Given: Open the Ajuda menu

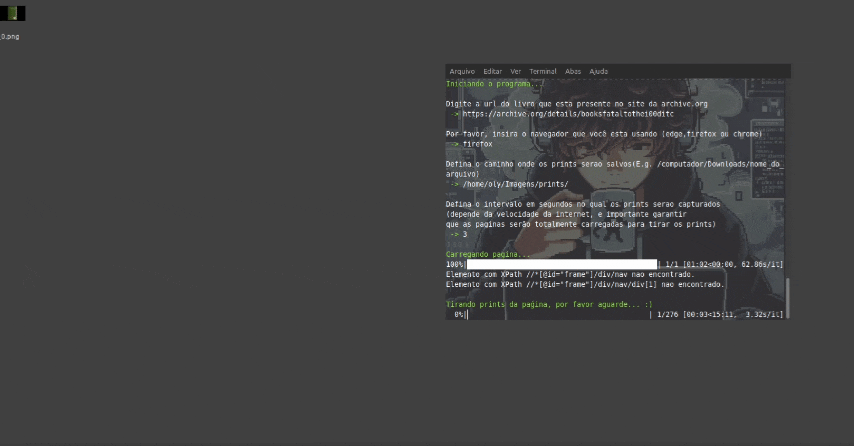Looking at the screenshot, I should point(598,71).
